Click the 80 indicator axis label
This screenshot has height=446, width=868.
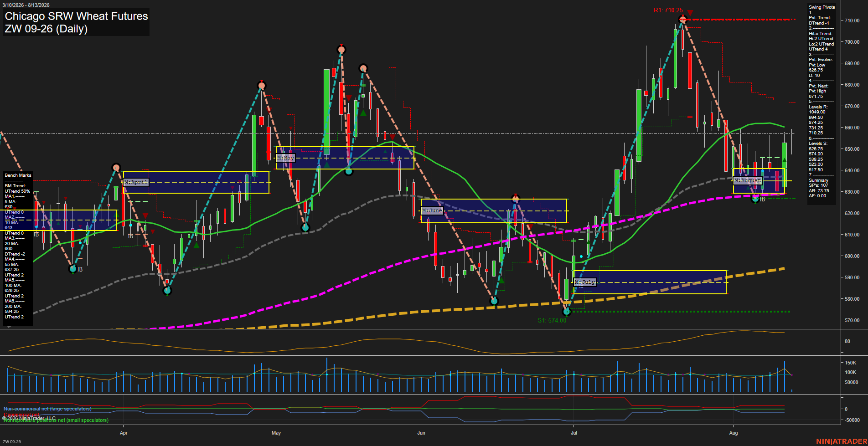pyautogui.click(x=847, y=341)
